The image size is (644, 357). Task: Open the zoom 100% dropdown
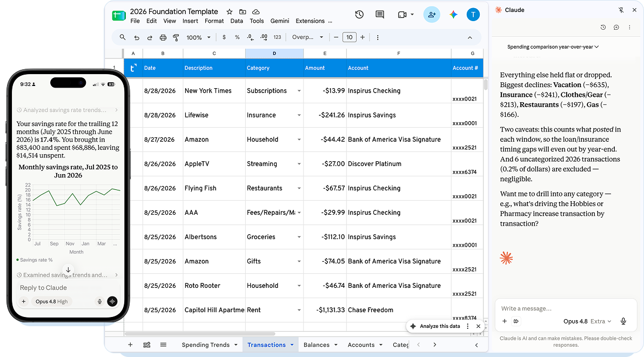tap(198, 37)
